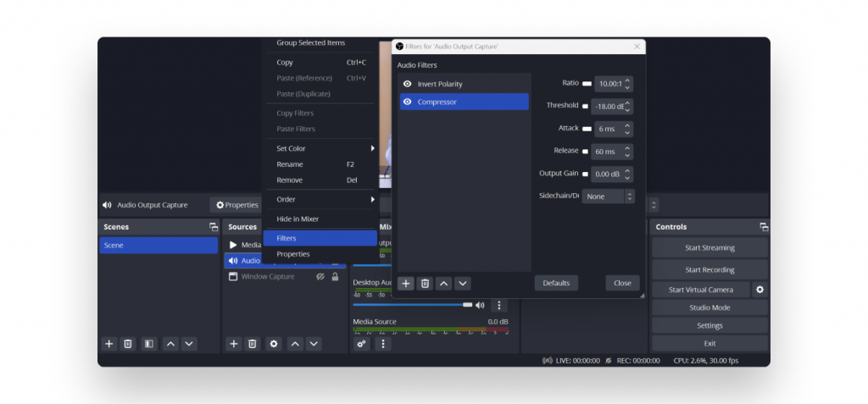This screenshot has height=404, width=868.
Task: Choose Properties in the context menu
Action: coord(320,254)
